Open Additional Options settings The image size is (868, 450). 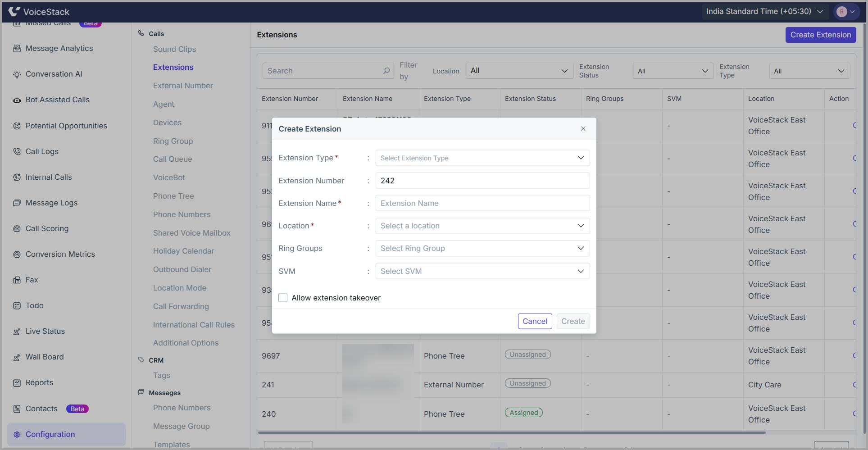click(186, 343)
